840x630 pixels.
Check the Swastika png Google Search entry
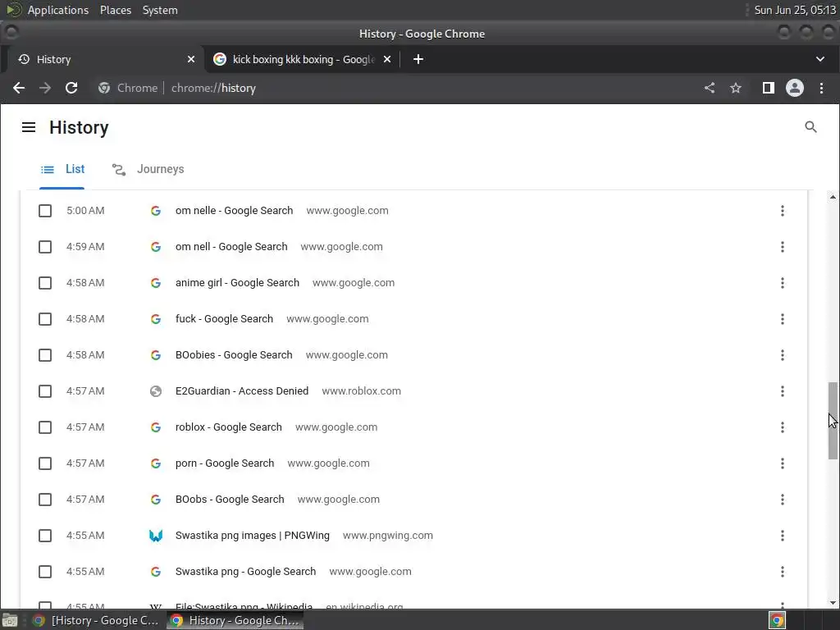coord(45,572)
